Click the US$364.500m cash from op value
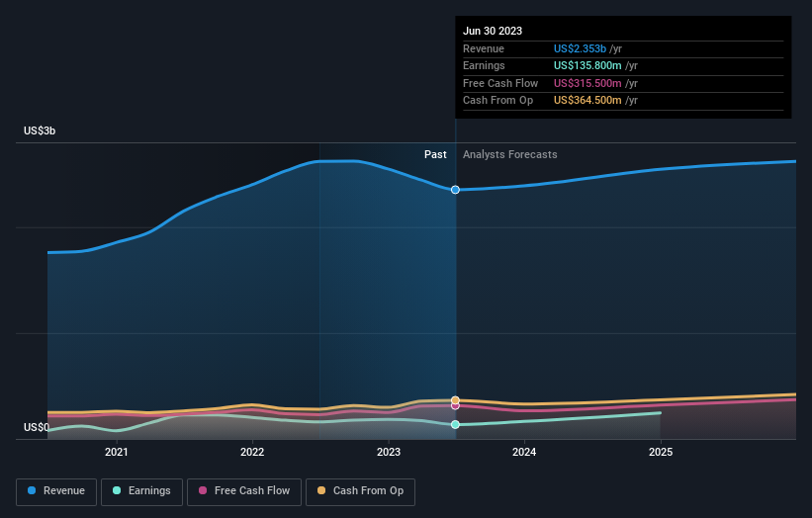The height and width of the screenshot is (518, 812). coord(587,101)
